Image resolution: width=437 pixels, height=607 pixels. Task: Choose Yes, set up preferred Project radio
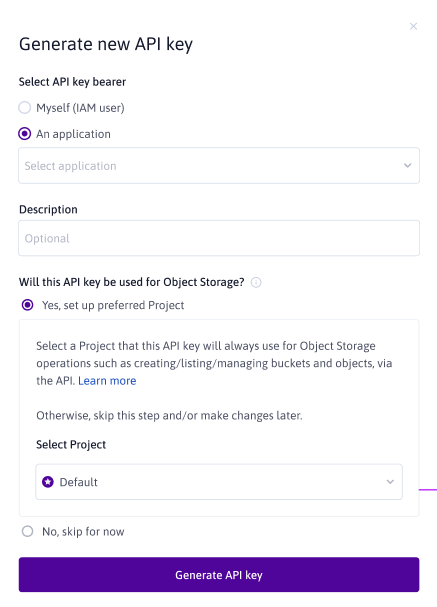[27, 305]
